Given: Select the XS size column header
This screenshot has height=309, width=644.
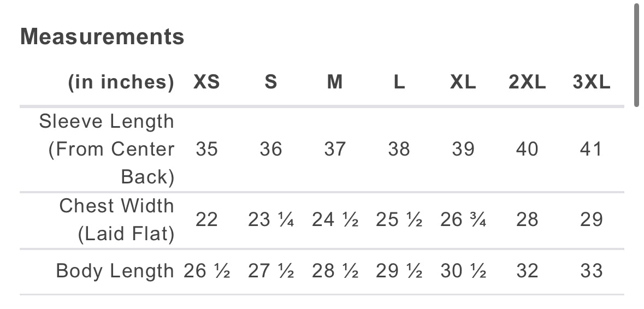Looking at the screenshot, I should tap(206, 82).
